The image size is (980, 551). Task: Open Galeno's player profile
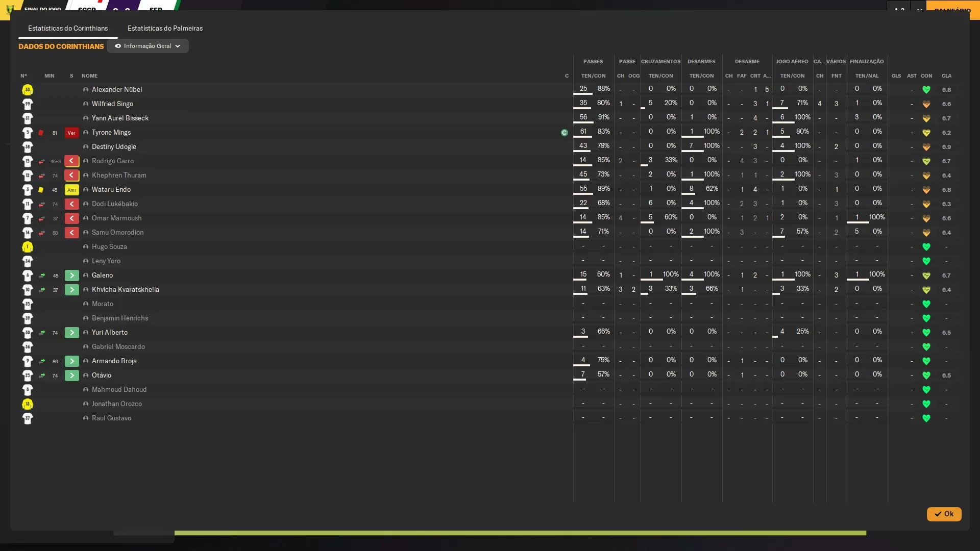coord(102,275)
